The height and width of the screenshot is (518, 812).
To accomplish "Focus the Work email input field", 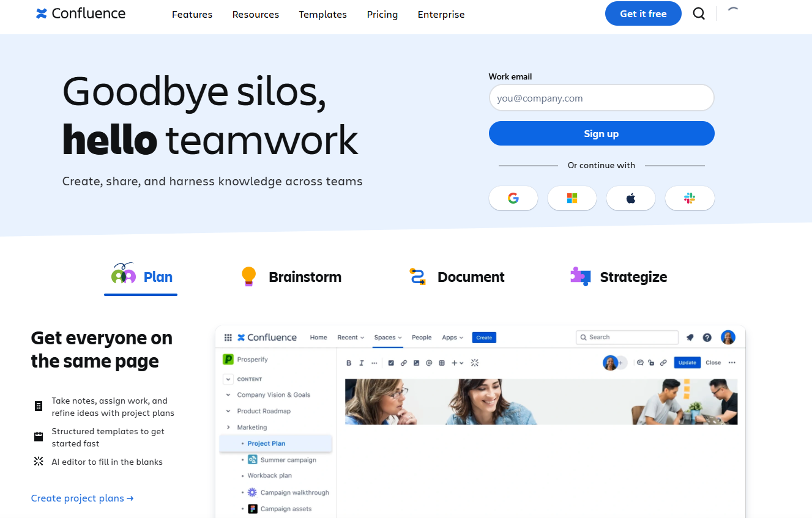I will 602,98.
